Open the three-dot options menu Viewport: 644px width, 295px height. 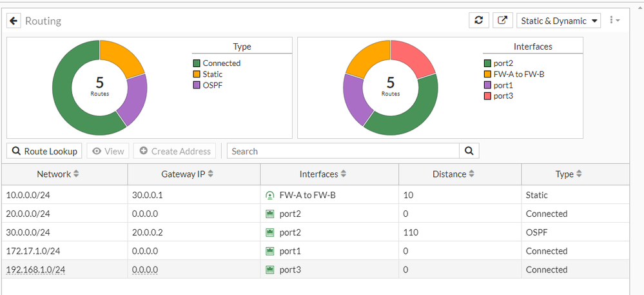[614, 20]
